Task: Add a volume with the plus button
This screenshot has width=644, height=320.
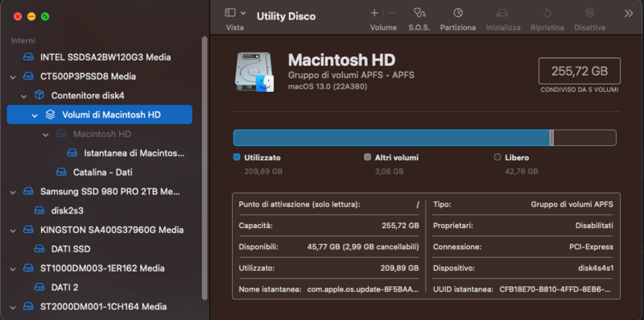Action: tap(374, 13)
